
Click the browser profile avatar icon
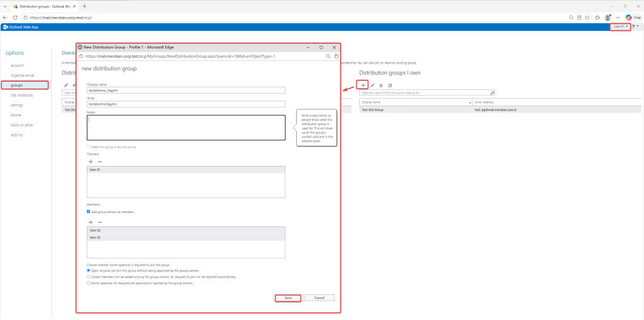(608, 18)
